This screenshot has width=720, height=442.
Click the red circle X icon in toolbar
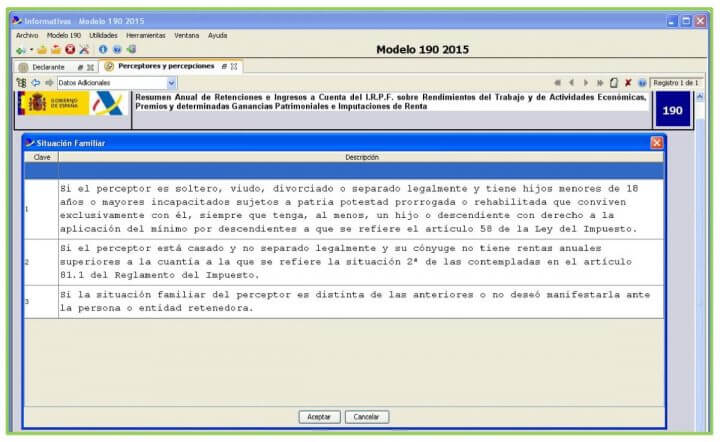[70, 50]
